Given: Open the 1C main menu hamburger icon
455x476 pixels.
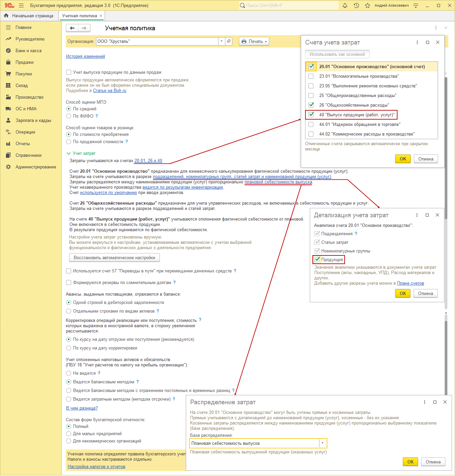Looking at the screenshot, I should coord(21,5).
